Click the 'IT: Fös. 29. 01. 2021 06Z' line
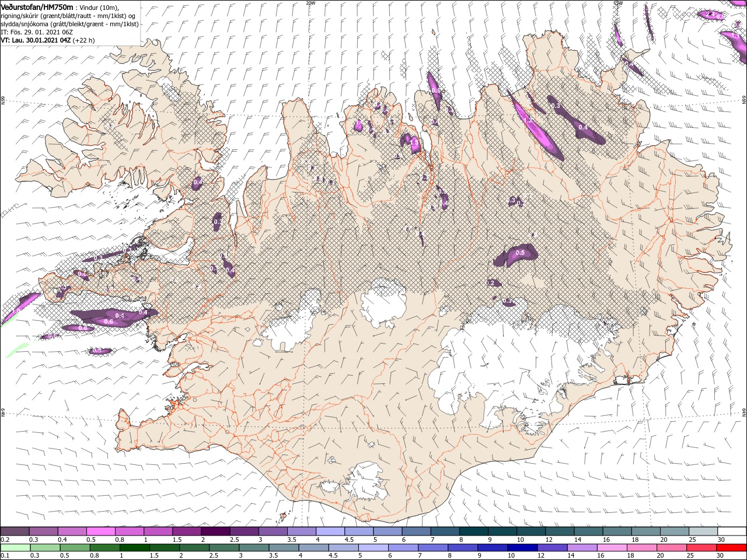Screen dimensions: 747x560 (36, 32)
